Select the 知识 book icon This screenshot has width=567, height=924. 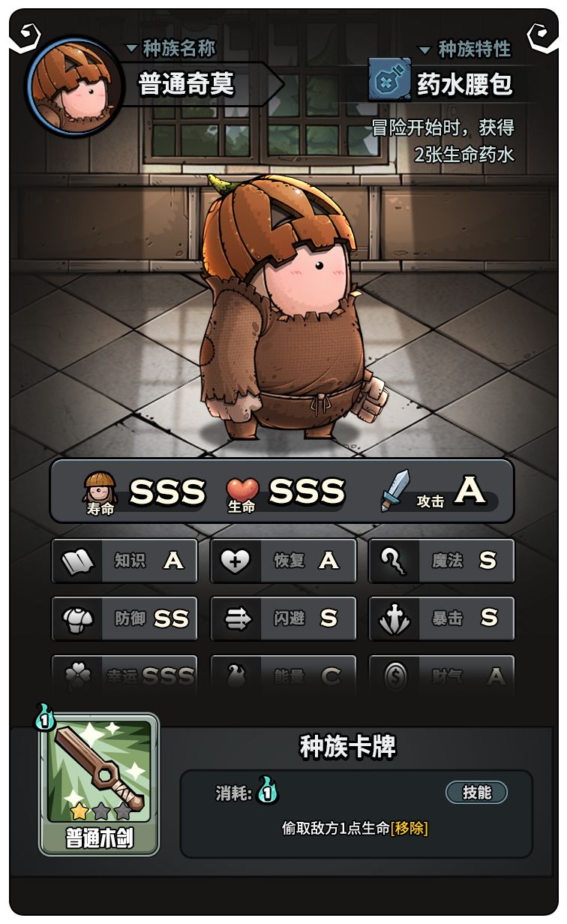(76, 561)
